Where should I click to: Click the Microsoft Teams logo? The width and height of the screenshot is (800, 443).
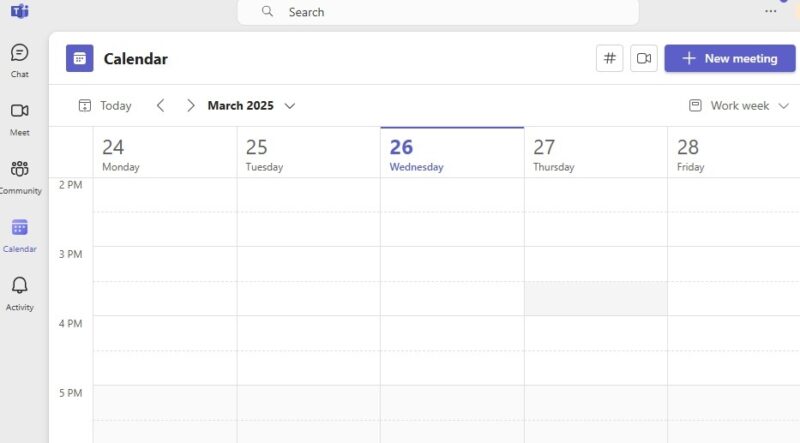pyautogui.click(x=19, y=11)
